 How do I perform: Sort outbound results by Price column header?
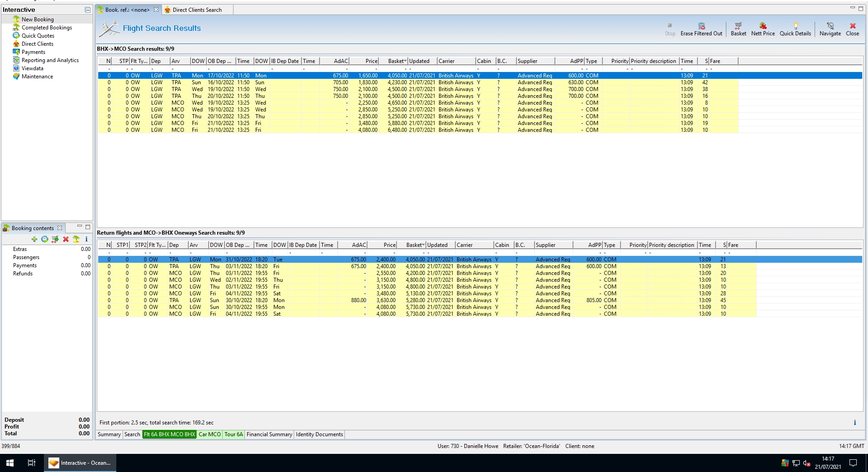coord(364,61)
